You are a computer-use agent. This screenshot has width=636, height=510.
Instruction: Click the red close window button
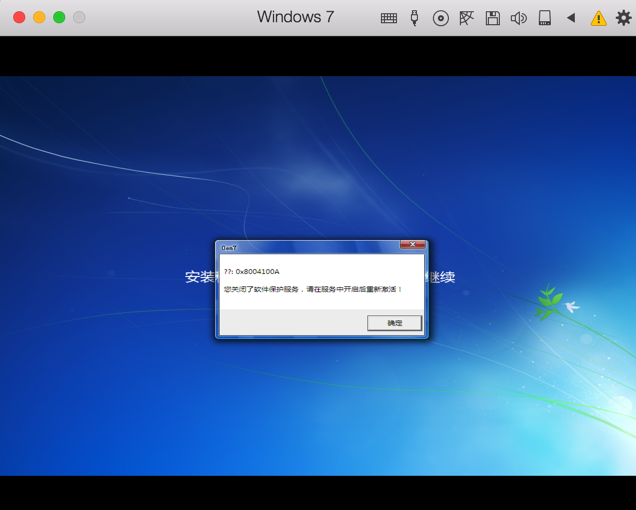pos(19,17)
